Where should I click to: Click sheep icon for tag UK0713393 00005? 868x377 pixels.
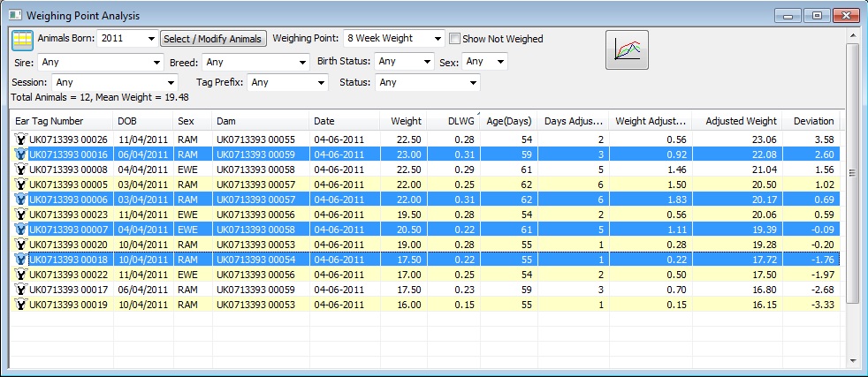click(x=21, y=184)
